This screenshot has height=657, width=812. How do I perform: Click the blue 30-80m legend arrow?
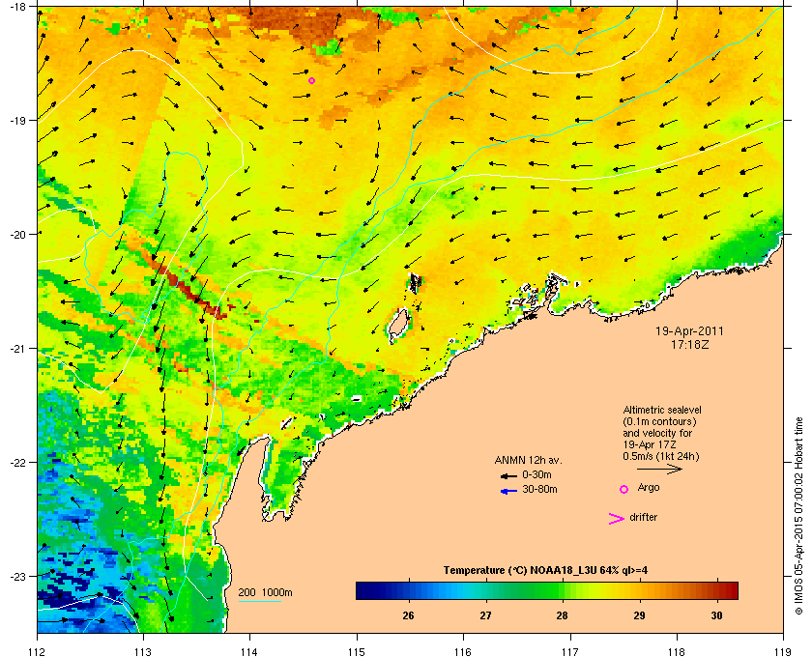click(x=508, y=491)
